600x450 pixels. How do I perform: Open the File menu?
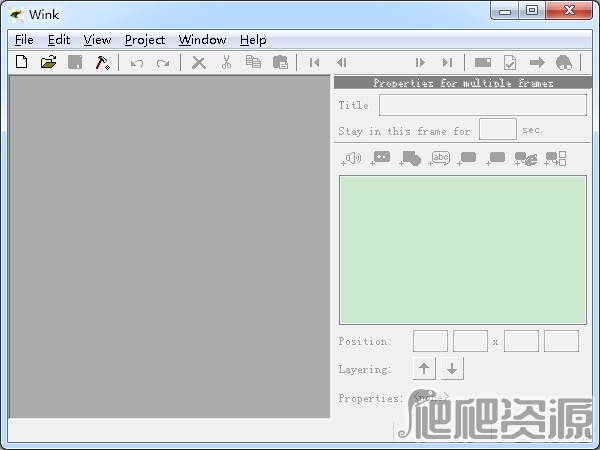pos(24,40)
